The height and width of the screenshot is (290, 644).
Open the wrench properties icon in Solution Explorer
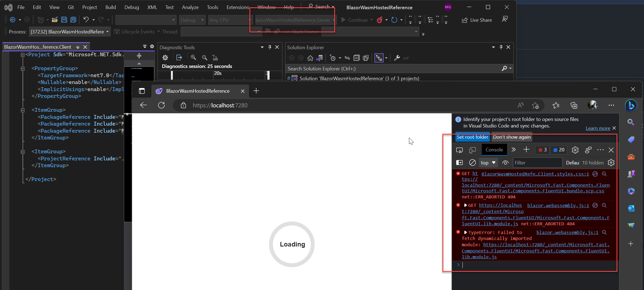pos(397,58)
